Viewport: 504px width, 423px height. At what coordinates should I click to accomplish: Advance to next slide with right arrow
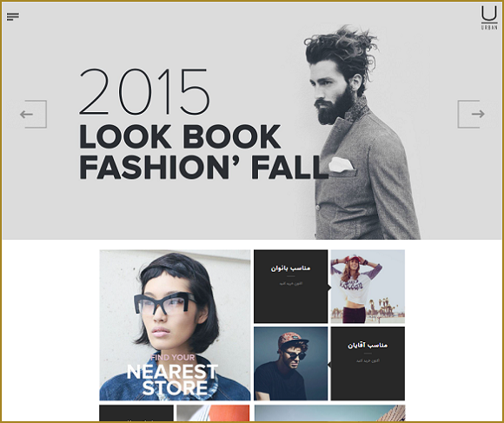point(471,114)
